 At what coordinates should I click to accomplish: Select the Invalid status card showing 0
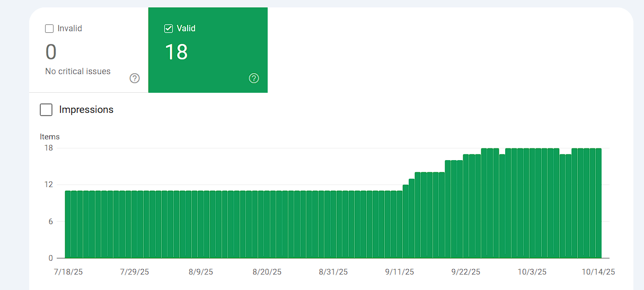click(x=89, y=50)
